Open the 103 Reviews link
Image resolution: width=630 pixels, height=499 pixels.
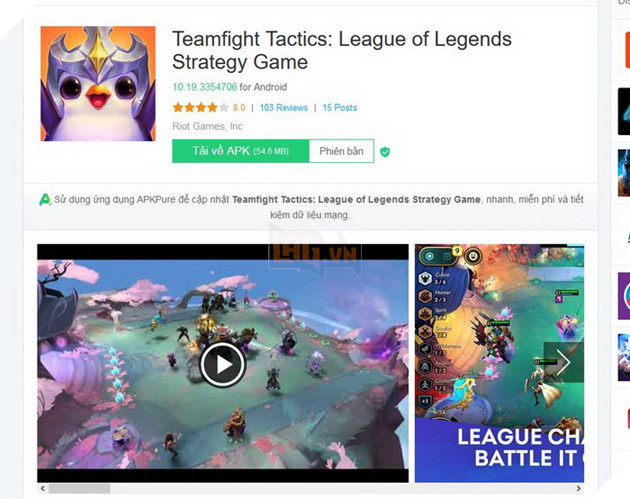pyautogui.click(x=284, y=108)
